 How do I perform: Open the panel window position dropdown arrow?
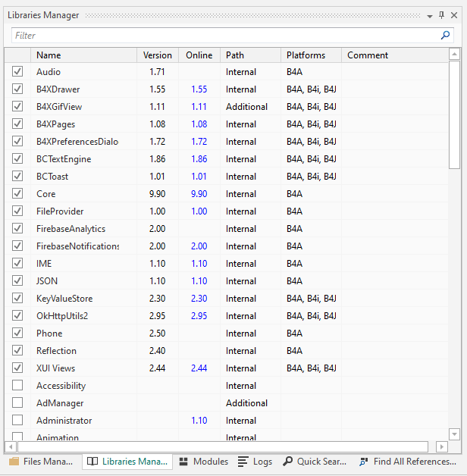[430, 16]
